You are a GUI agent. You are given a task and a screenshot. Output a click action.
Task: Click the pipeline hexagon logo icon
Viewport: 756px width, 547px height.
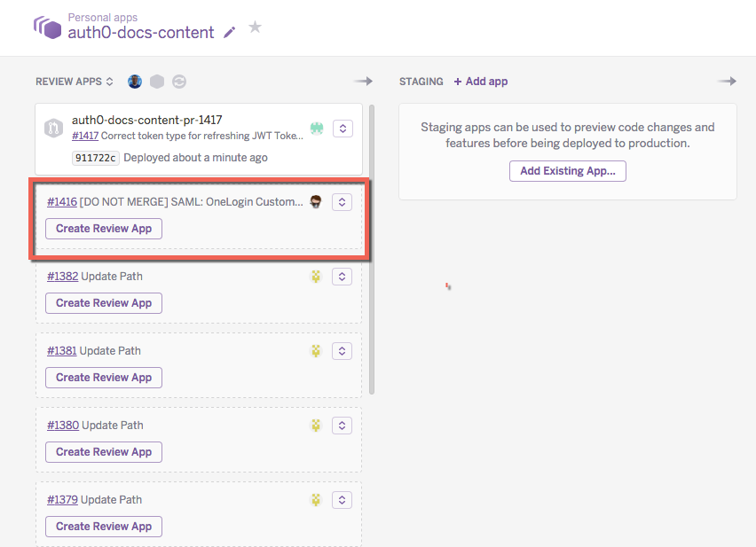pos(47,27)
